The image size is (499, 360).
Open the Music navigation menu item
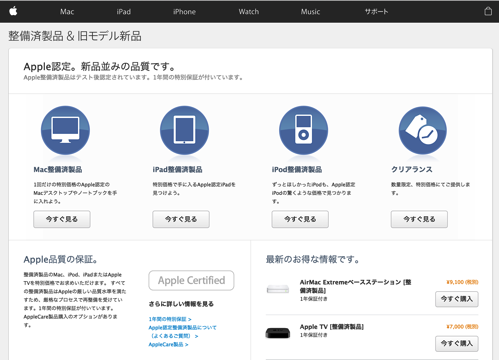[x=310, y=12]
